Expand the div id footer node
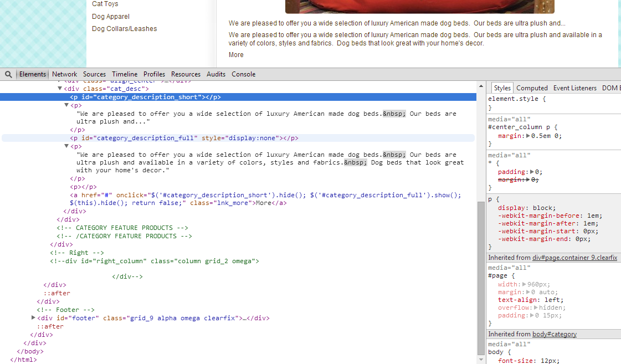621x364 pixels. point(34,318)
